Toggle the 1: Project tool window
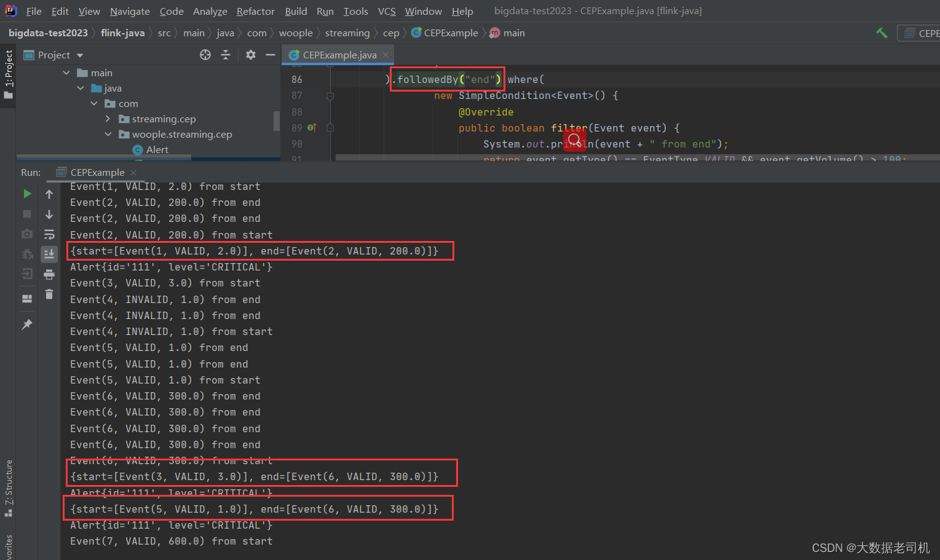 point(8,75)
